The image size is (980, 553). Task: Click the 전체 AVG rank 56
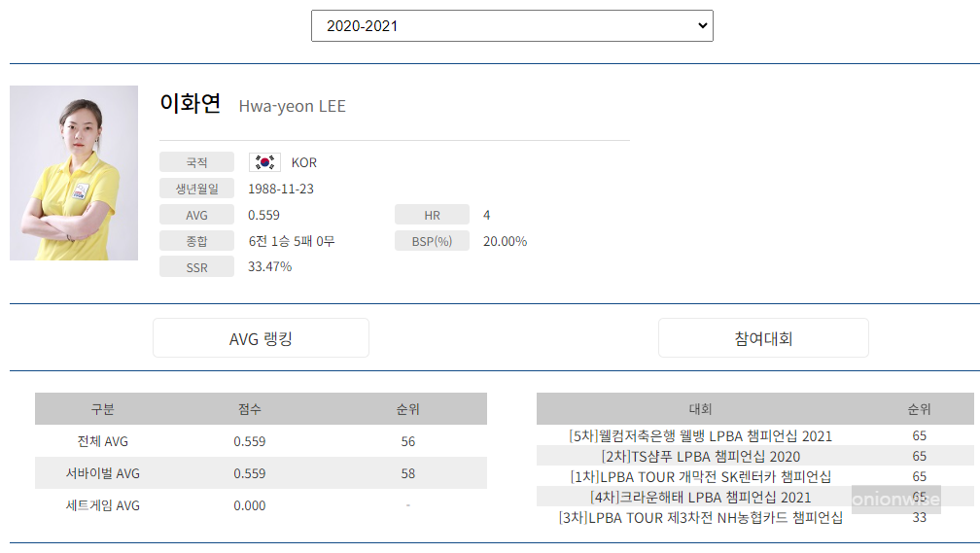pyautogui.click(x=408, y=441)
